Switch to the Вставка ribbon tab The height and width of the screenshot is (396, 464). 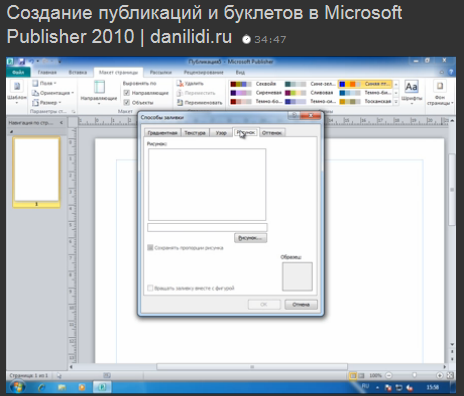point(78,72)
